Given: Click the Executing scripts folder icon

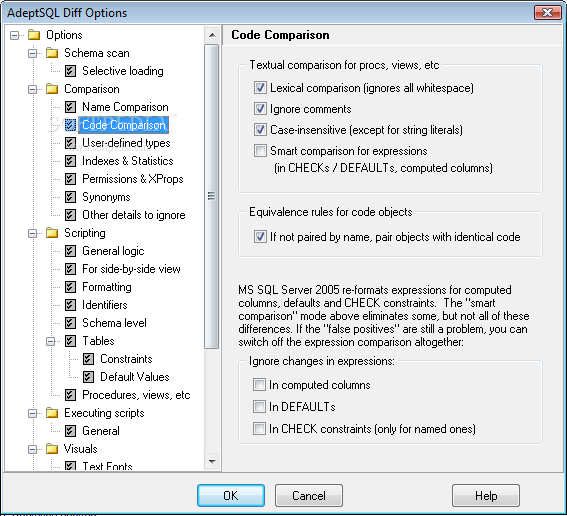Looking at the screenshot, I should (x=52, y=413).
